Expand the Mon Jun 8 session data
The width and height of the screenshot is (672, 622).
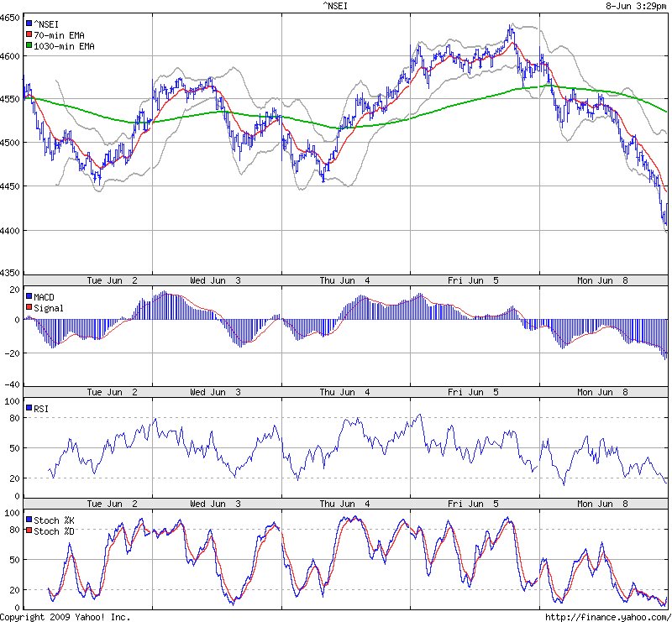click(601, 280)
